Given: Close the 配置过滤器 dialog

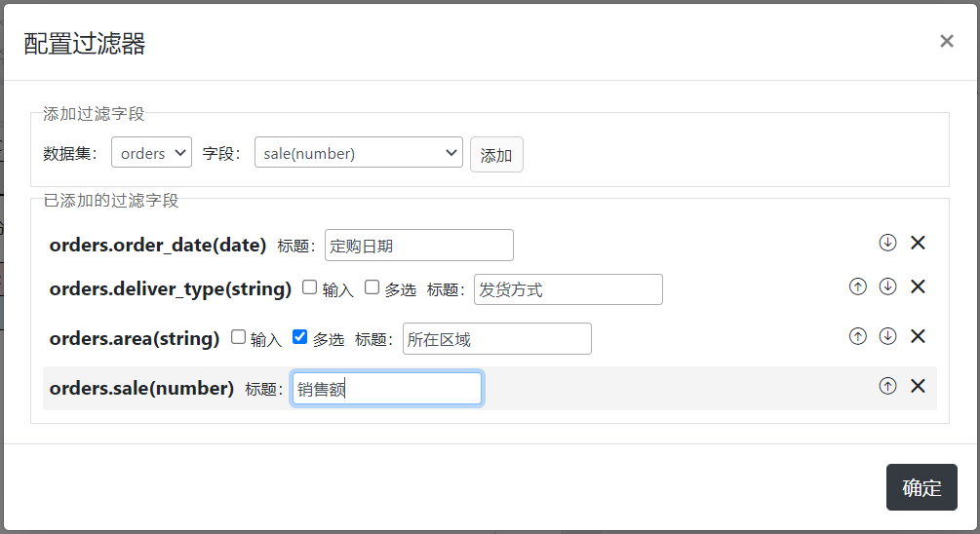Looking at the screenshot, I should point(946,41).
